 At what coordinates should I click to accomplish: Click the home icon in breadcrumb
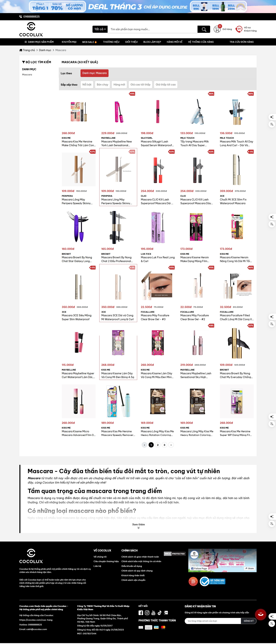click(x=21, y=50)
